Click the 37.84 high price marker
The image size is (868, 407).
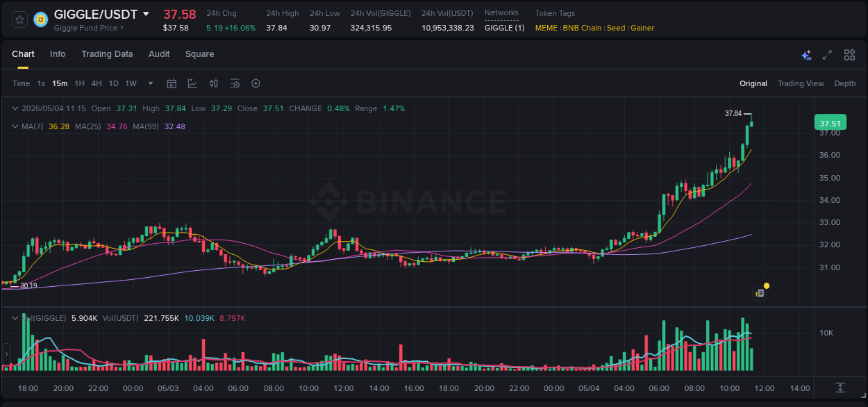click(x=733, y=113)
